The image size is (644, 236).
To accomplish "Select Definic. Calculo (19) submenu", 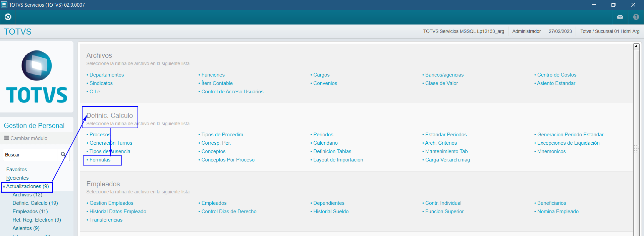I will (35, 203).
